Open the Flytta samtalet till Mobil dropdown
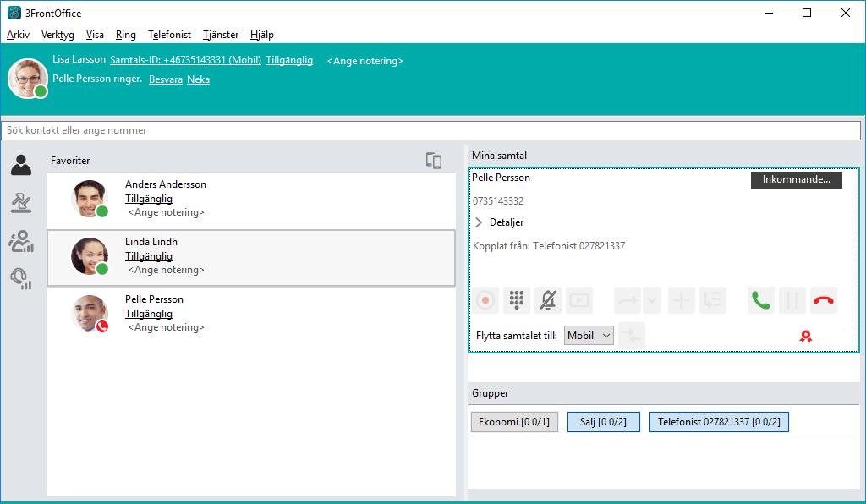Viewport: 866px width, 504px height. pyautogui.click(x=589, y=336)
